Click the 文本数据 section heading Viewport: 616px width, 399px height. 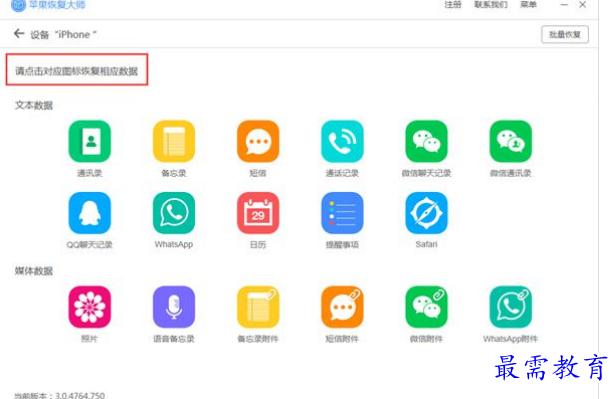click(x=34, y=105)
